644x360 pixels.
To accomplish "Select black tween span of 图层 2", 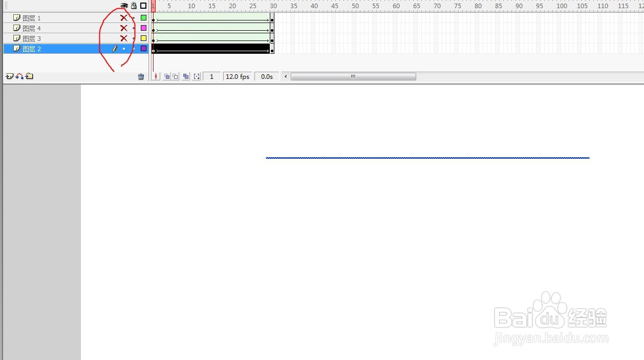I will [x=211, y=49].
